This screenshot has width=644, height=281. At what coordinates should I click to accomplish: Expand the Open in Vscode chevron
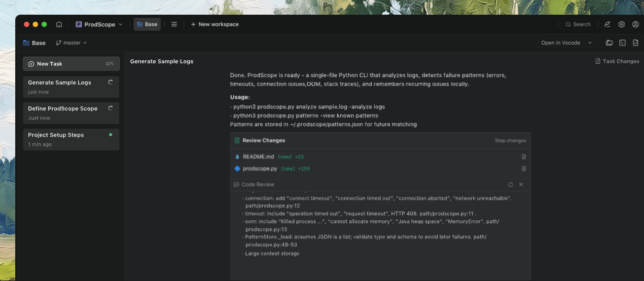[x=590, y=43]
